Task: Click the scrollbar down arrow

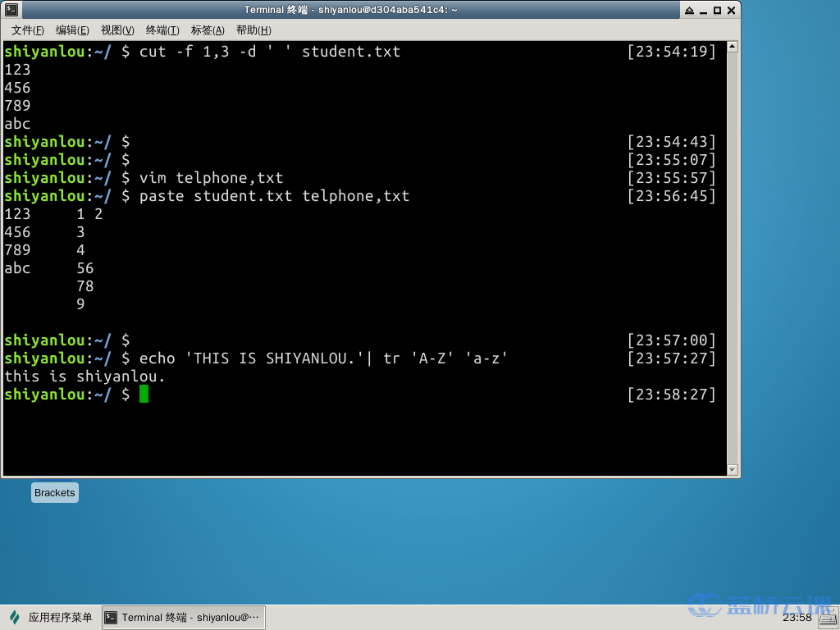Action: [x=733, y=469]
